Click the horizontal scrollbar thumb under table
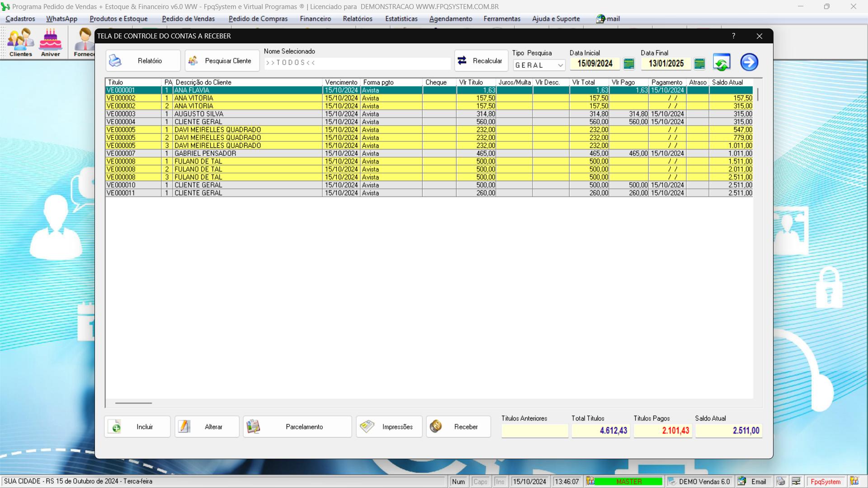Viewport: 868px width, 488px height. pos(133,403)
